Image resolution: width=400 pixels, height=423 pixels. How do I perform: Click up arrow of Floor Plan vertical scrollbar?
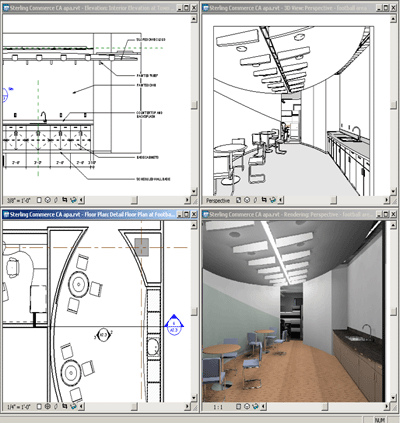click(194, 225)
